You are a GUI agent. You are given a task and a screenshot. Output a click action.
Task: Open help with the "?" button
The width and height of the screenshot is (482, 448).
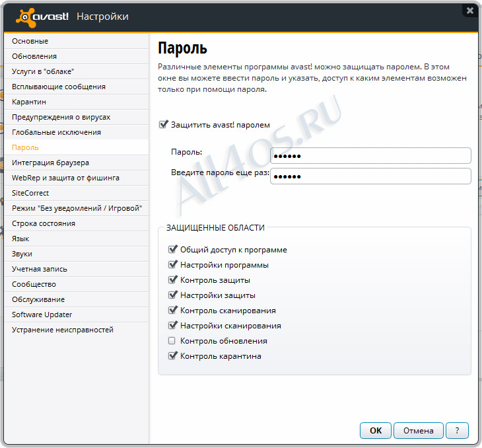tap(457, 430)
